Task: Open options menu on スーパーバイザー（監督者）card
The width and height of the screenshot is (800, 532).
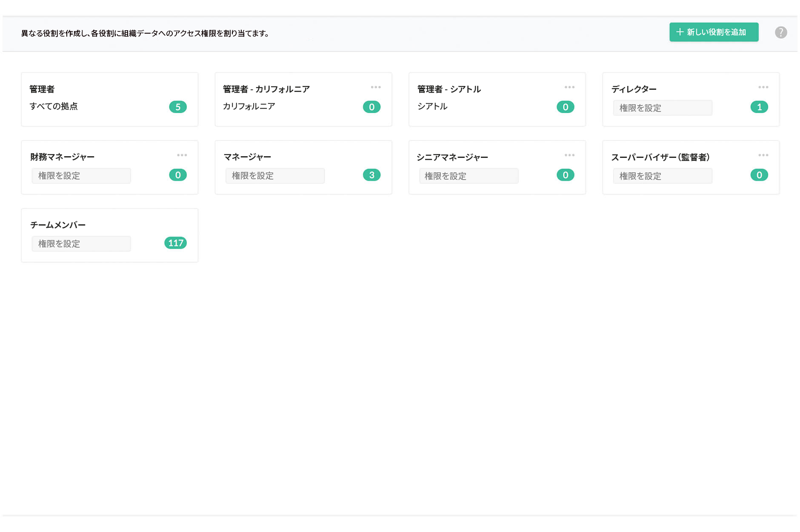Action: tap(764, 155)
